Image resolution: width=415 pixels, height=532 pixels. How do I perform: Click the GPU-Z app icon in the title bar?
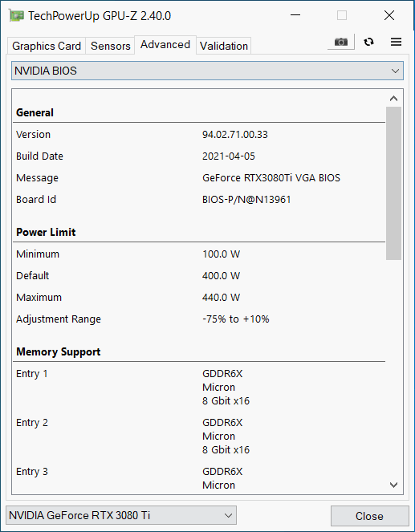[17, 15]
